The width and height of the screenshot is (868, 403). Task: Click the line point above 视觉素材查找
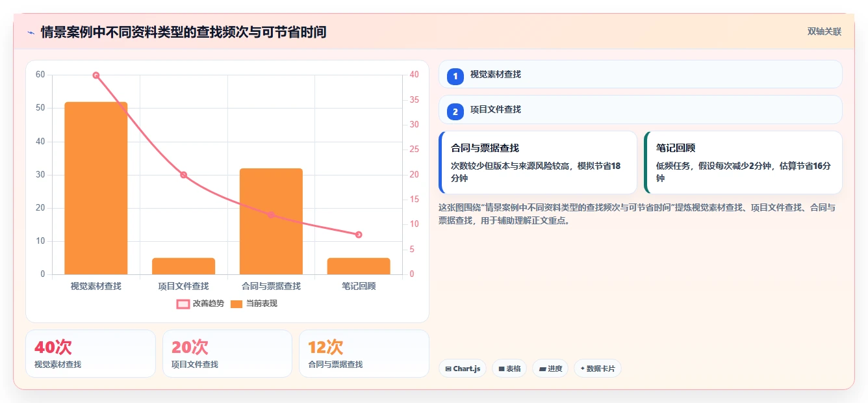tap(96, 75)
